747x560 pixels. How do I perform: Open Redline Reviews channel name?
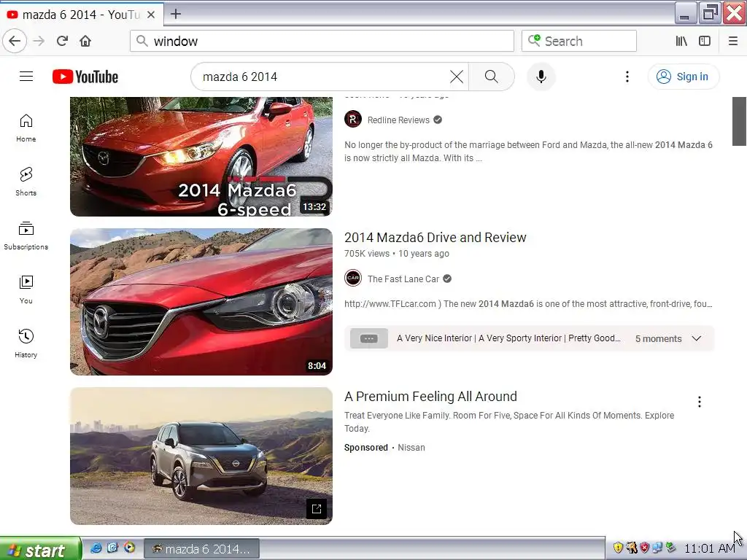(398, 120)
